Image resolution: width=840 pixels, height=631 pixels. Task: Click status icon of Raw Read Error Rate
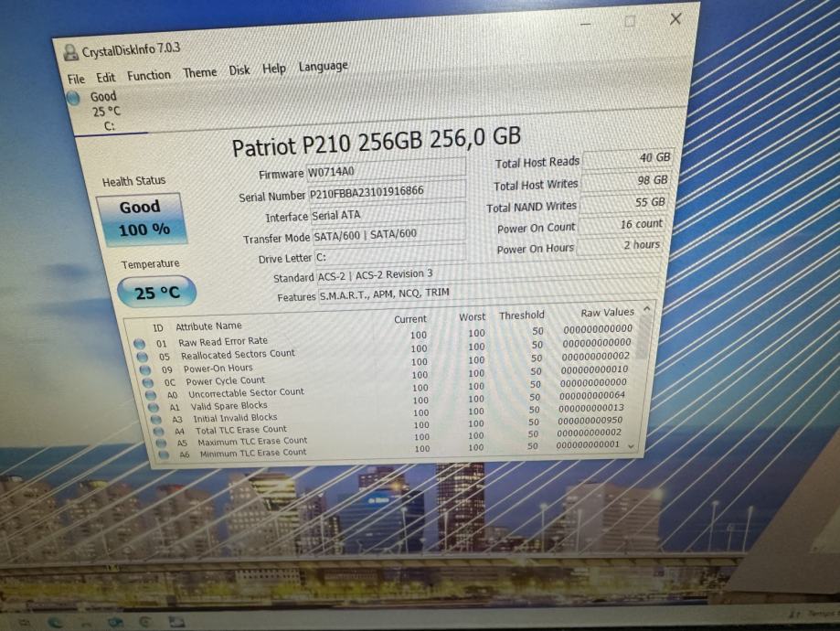(140, 343)
